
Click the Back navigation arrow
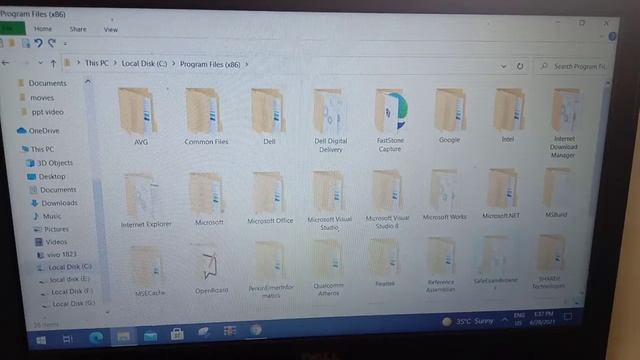point(5,63)
